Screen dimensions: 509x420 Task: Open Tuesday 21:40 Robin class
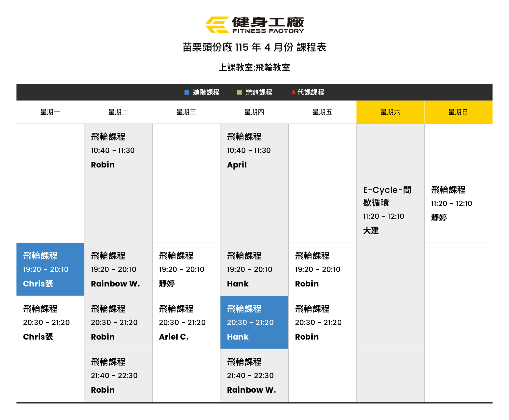(x=118, y=375)
